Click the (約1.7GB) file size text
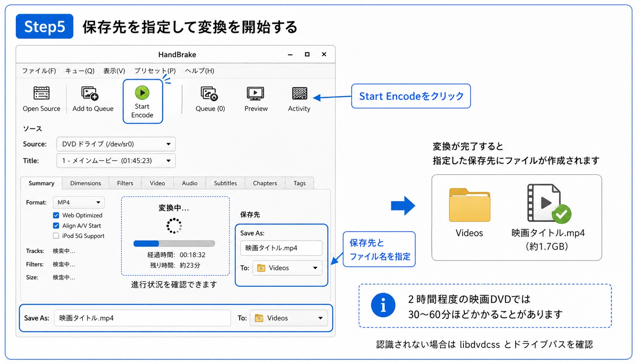The width and height of the screenshot is (637, 364). [547, 246]
